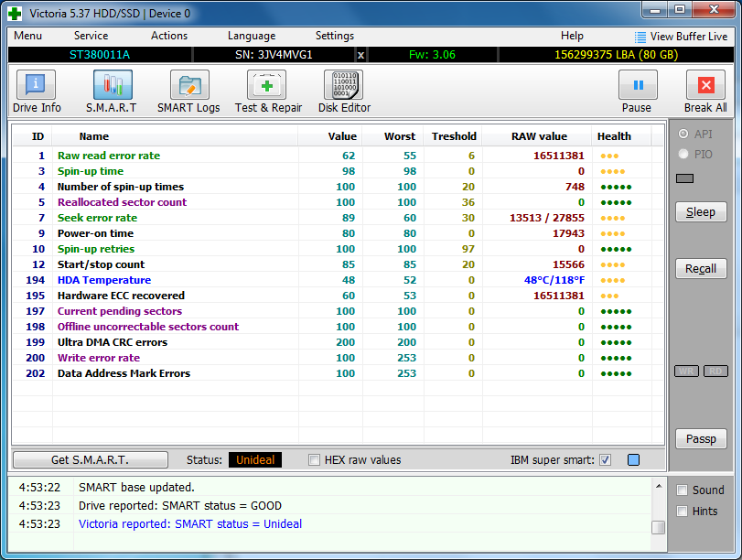Select the Seek error rate row
The height and width of the screenshot is (560, 742).
pos(338,218)
